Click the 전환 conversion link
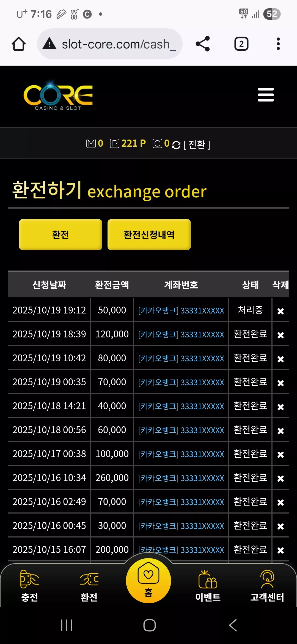Viewport: 297px width, 644px height. coord(197,144)
